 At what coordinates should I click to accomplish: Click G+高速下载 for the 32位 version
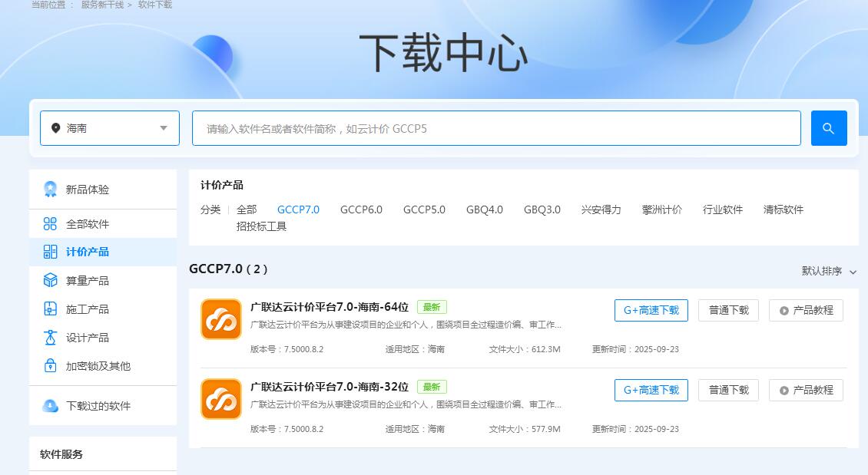[x=651, y=390]
